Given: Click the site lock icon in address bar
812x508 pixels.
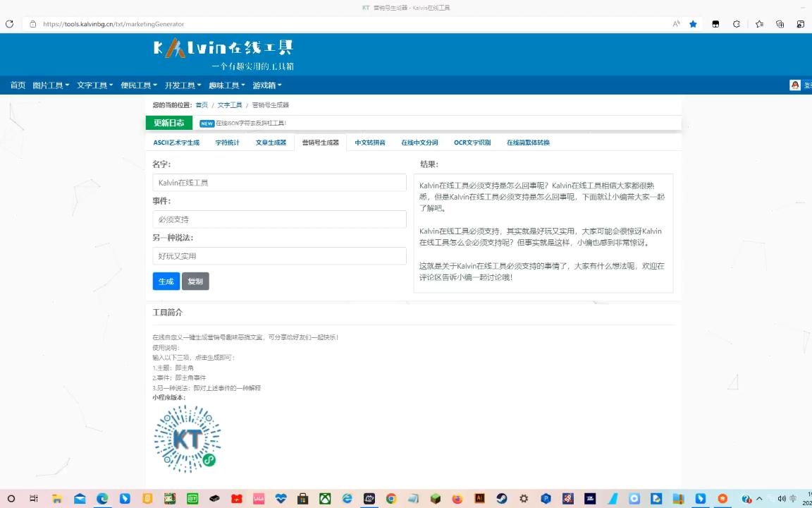Looking at the screenshot, I should (x=32, y=24).
